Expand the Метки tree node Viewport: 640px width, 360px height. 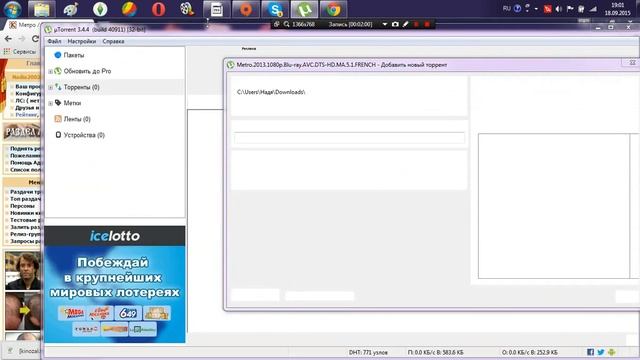pyautogui.click(x=50, y=103)
